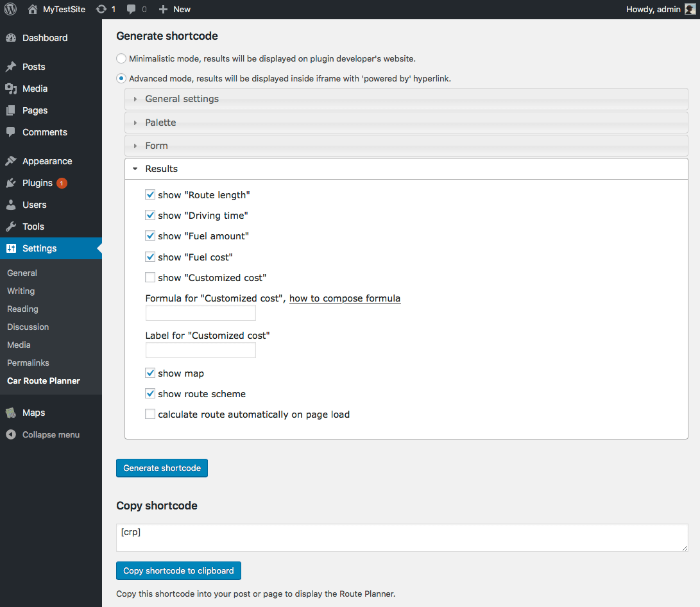Click the Dashboard gauge icon
Image resolution: width=700 pixels, height=607 pixels.
[x=11, y=38]
